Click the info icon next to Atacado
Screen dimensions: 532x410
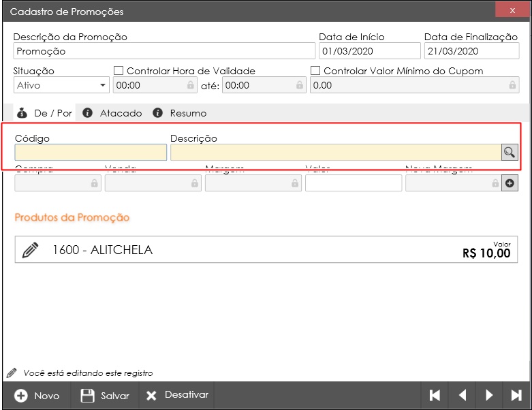tap(88, 112)
